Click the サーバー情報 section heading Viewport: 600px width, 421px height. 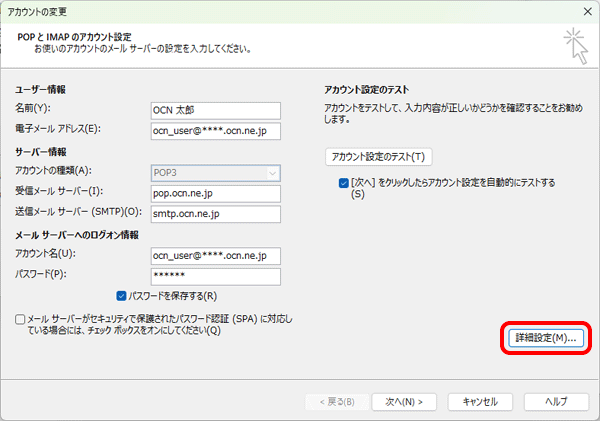coord(40,152)
